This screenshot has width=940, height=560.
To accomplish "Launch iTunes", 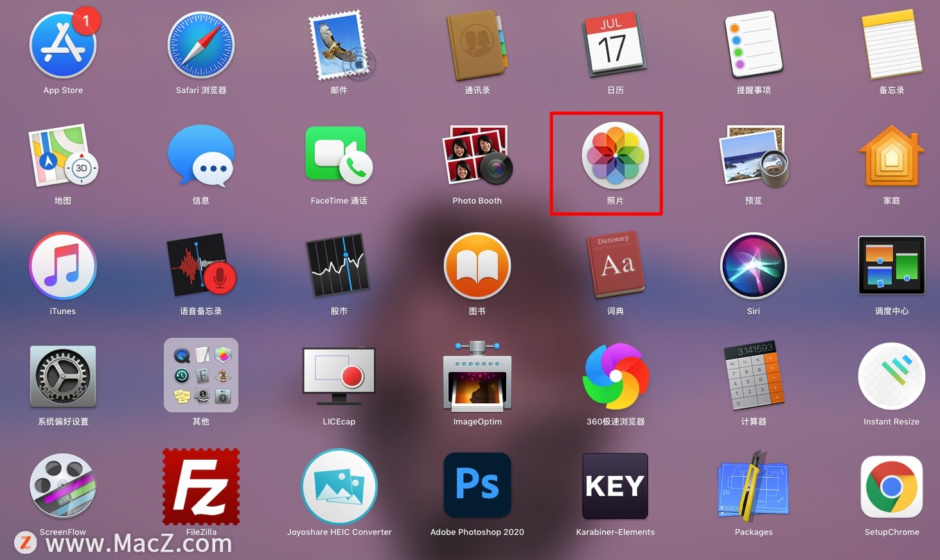I will point(63,267).
